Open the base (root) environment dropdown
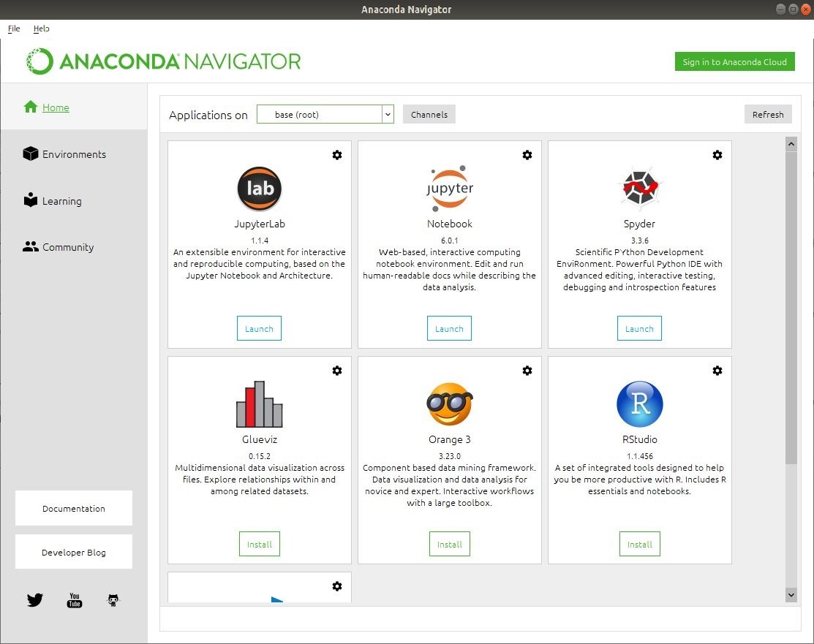Image resolution: width=814 pixels, height=644 pixels. 325,114
